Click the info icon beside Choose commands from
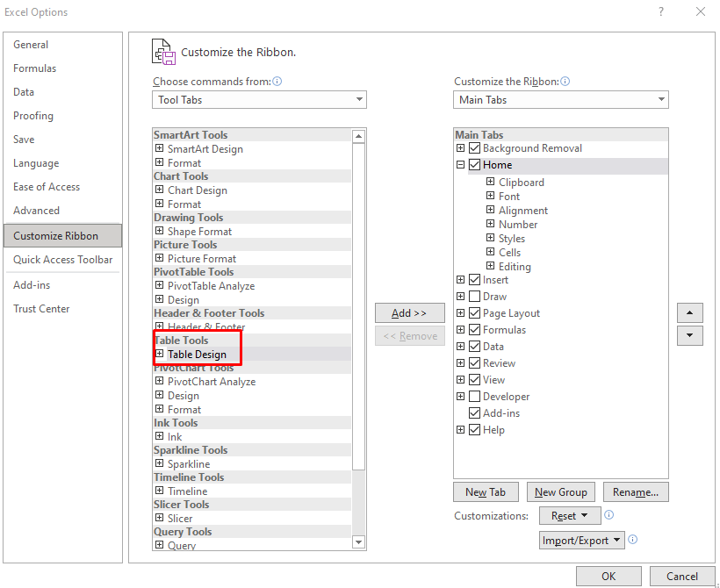Image resolution: width=720 pixels, height=588 pixels. tap(277, 82)
